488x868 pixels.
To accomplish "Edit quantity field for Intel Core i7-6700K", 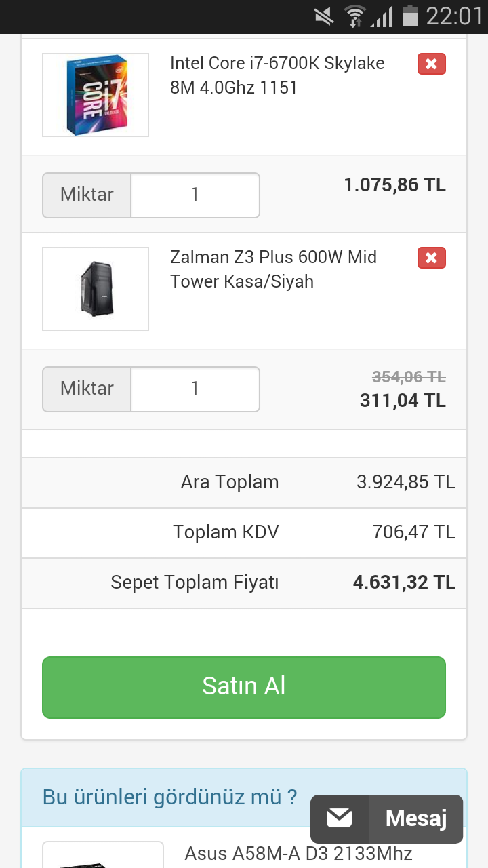I will tap(195, 195).
